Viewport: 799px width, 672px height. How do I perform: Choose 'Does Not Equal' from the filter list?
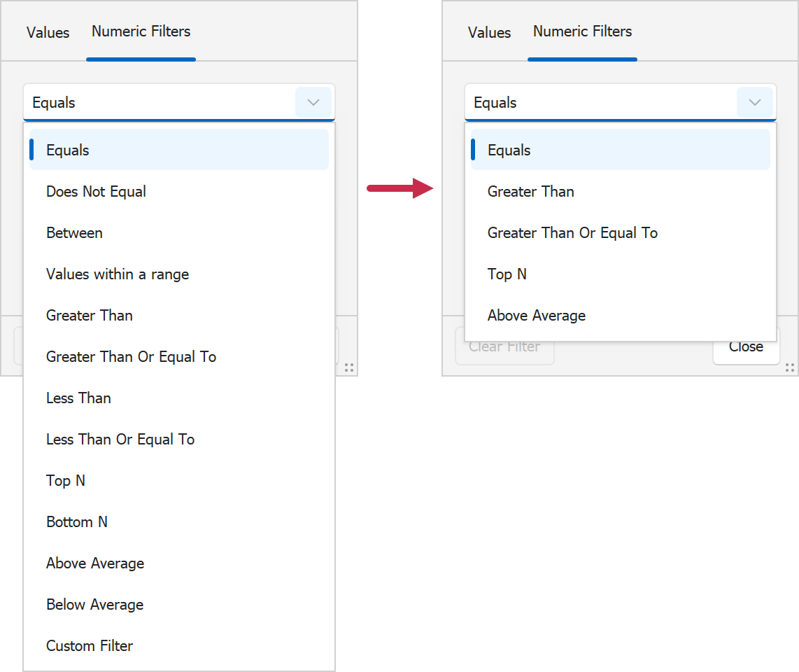pos(96,192)
